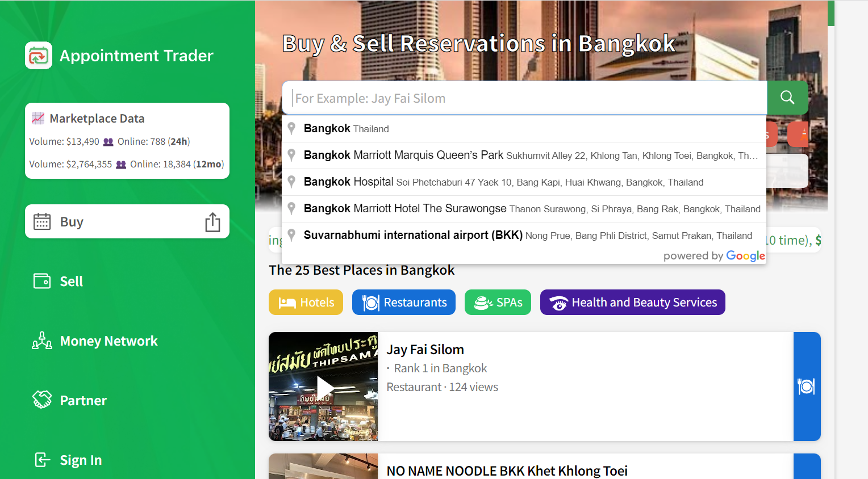Click the Money Network icon

click(42, 341)
